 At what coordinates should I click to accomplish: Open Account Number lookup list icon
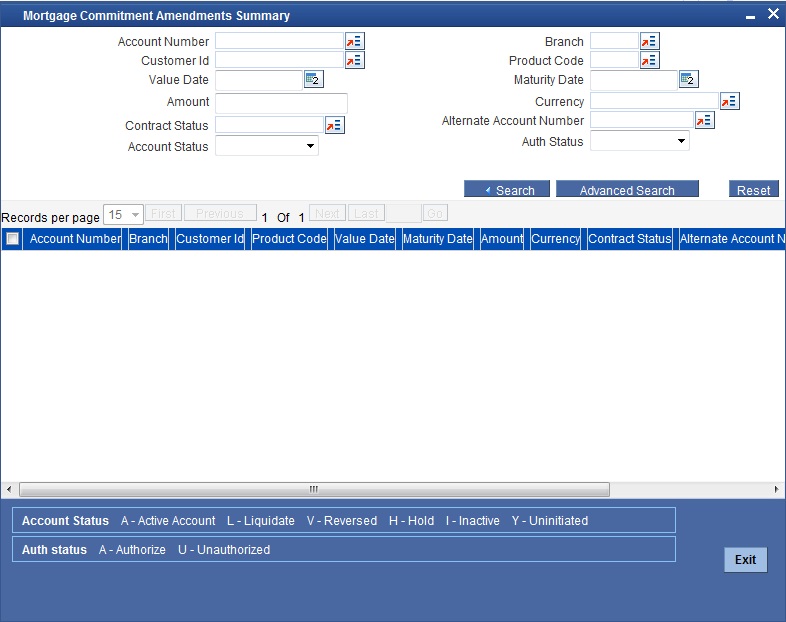[354, 41]
